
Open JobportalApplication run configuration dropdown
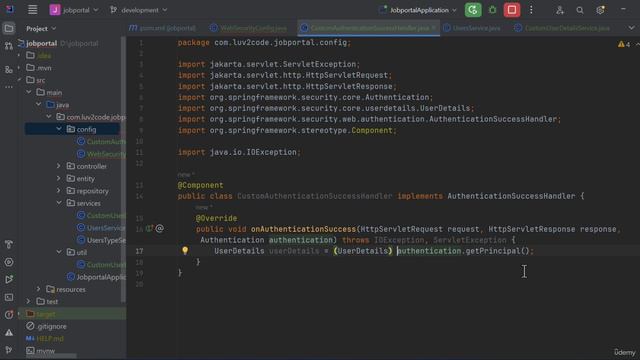click(418, 10)
